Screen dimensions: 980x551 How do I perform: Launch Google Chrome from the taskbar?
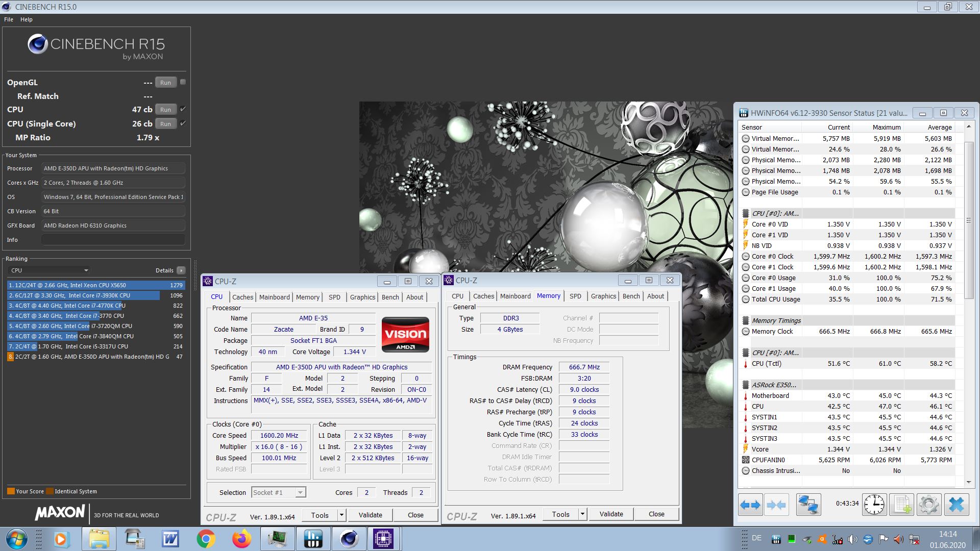click(x=206, y=539)
